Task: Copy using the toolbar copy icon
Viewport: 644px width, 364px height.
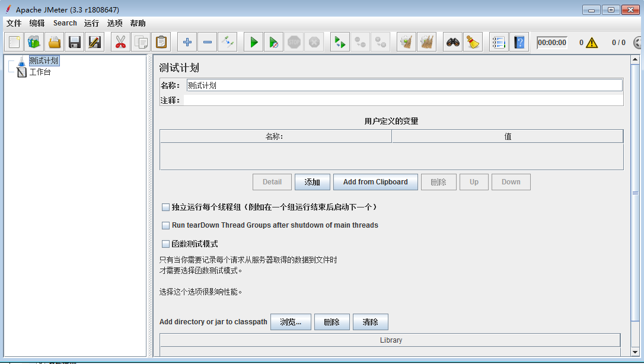Action: click(141, 42)
